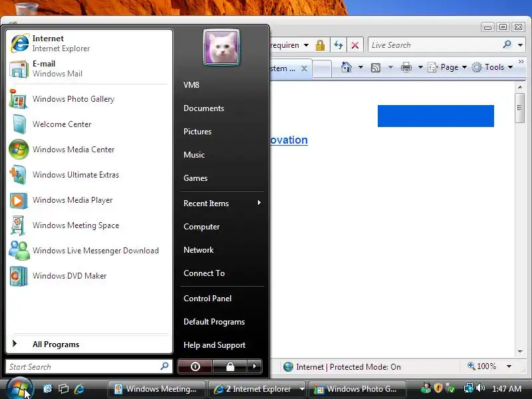Click the Internet Explorer Stop button
532x399 pixels.
355,45
